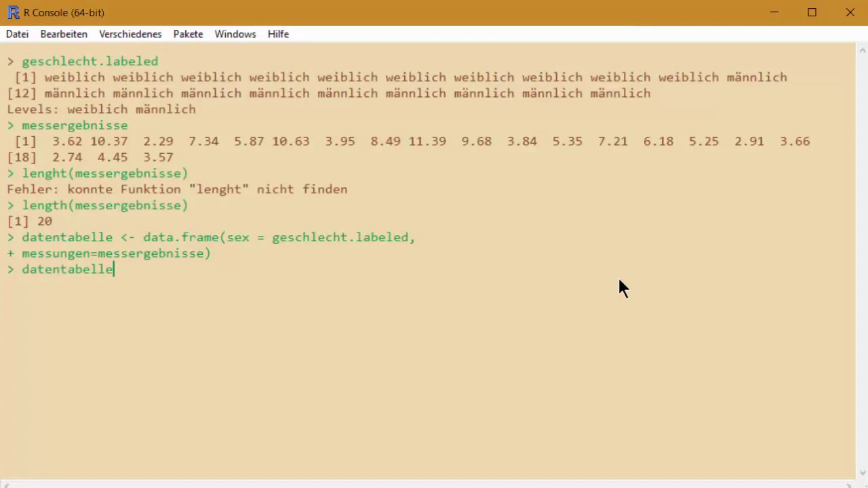Click the 'datentabelle <- data.frame(' command line

(x=211, y=237)
